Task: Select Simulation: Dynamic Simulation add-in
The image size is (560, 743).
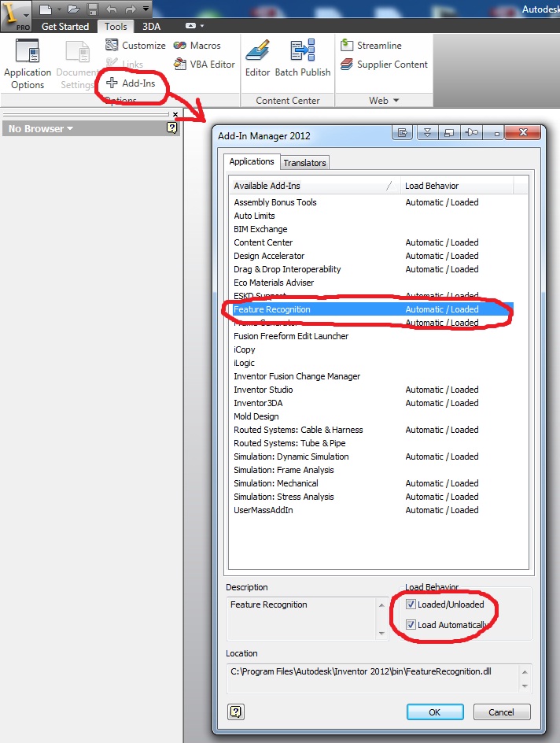Action: (373, 457)
